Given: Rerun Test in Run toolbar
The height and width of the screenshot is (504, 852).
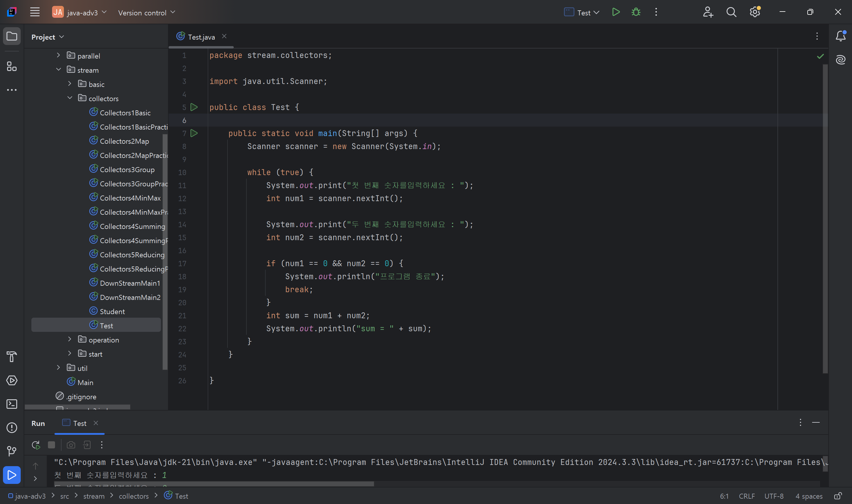Looking at the screenshot, I should tap(36, 445).
